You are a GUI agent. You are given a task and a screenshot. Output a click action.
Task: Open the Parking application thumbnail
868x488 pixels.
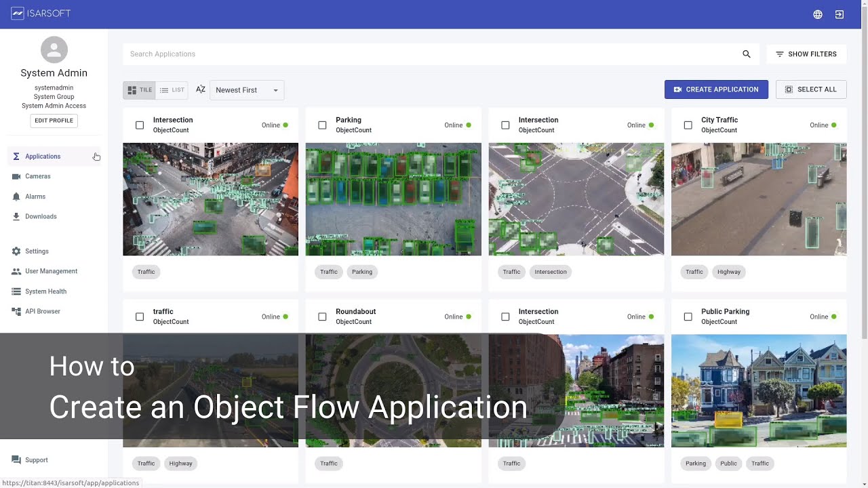393,199
